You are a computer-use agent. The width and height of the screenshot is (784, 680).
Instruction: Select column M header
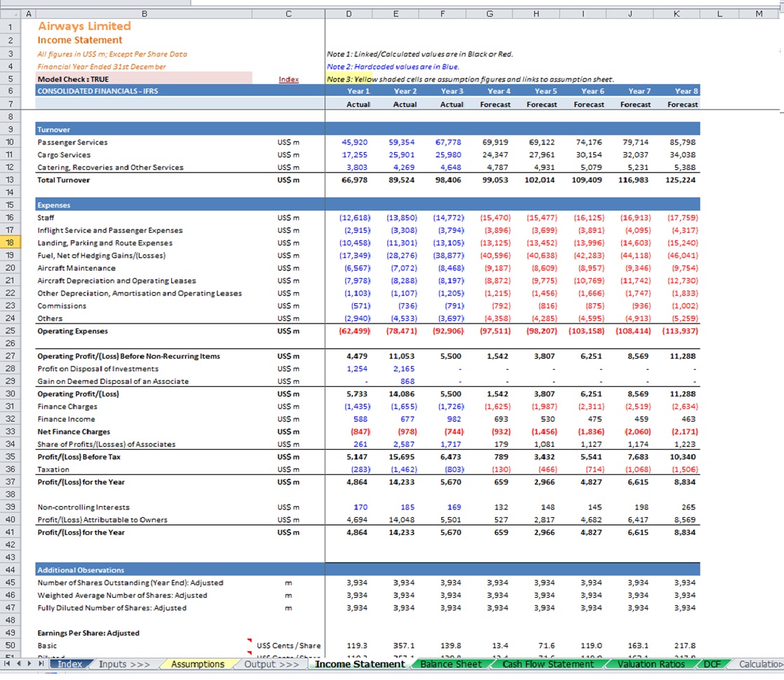(x=759, y=14)
